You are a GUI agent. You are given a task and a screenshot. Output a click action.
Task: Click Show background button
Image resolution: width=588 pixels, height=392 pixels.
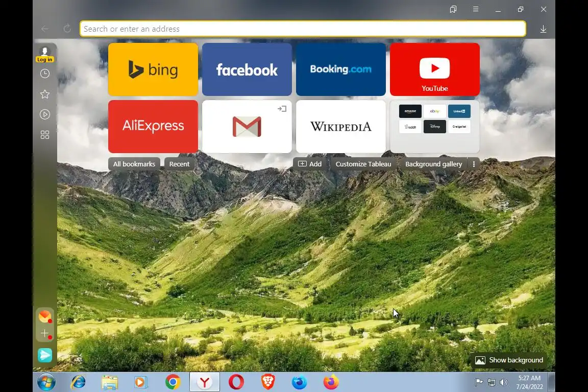(x=509, y=360)
